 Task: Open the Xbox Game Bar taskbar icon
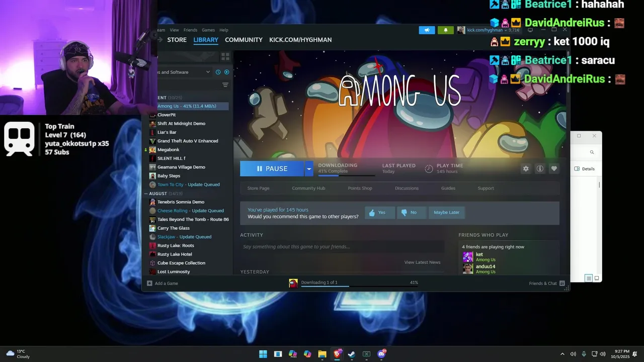[367, 354]
